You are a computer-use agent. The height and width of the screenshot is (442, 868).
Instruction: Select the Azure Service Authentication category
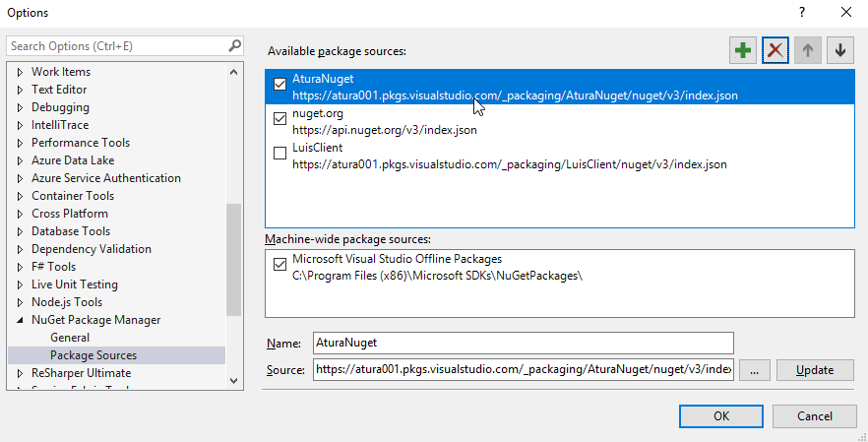coord(105,178)
